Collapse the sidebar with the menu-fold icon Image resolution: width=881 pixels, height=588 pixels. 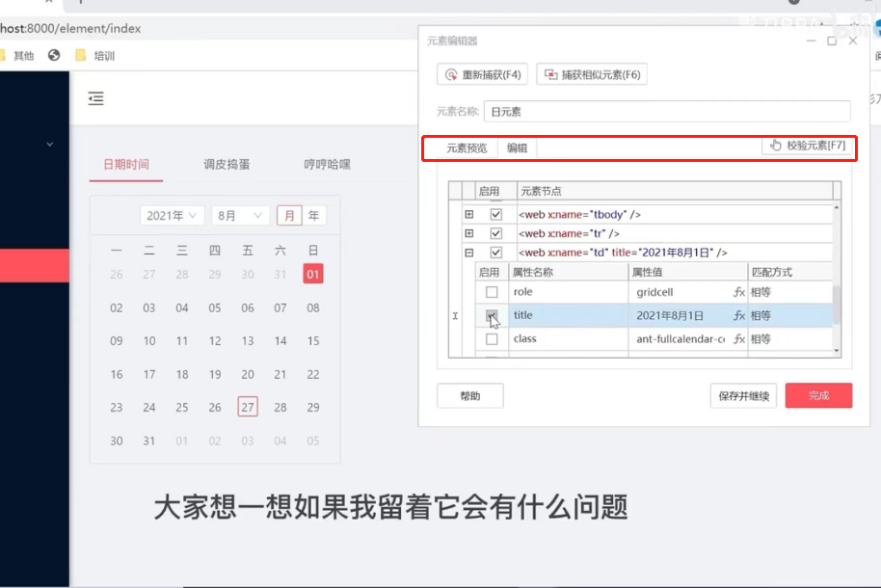(x=96, y=98)
